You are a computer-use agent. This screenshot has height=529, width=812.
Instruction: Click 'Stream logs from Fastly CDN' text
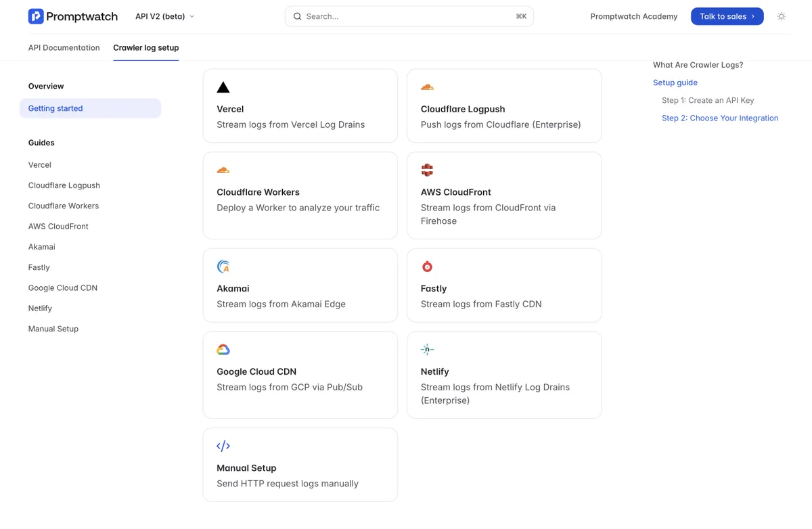[481, 304]
